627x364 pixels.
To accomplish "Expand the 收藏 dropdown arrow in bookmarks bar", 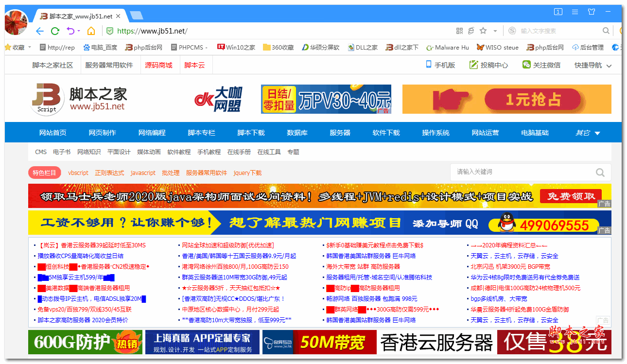I will [30, 47].
